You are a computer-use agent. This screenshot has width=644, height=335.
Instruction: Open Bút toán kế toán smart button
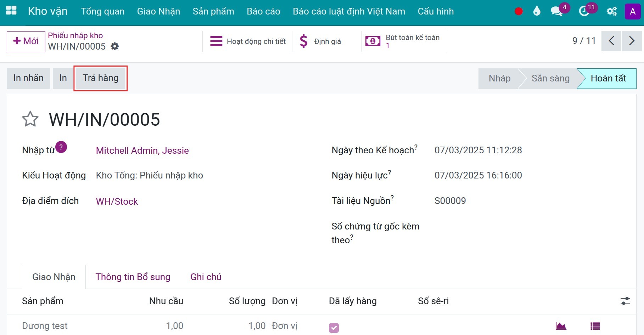point(403,41)
